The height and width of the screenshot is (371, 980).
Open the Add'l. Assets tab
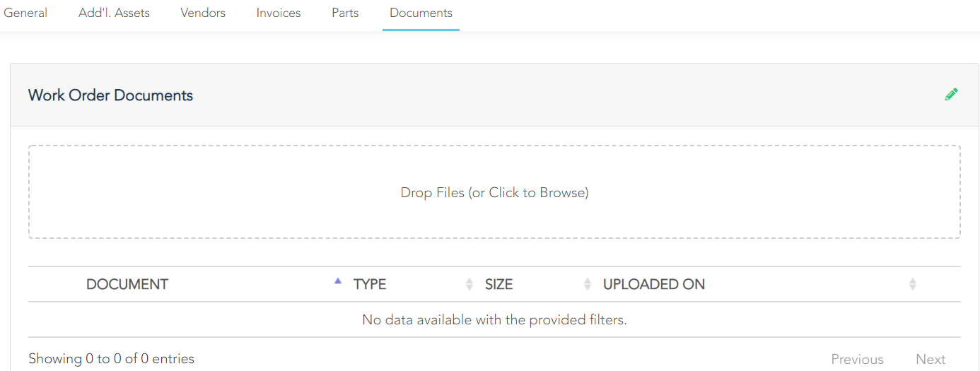coord(114,13)
